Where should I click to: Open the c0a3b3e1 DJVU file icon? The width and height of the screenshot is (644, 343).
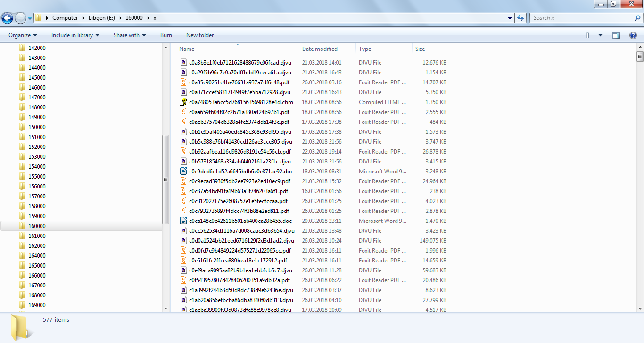coord(183,62)
